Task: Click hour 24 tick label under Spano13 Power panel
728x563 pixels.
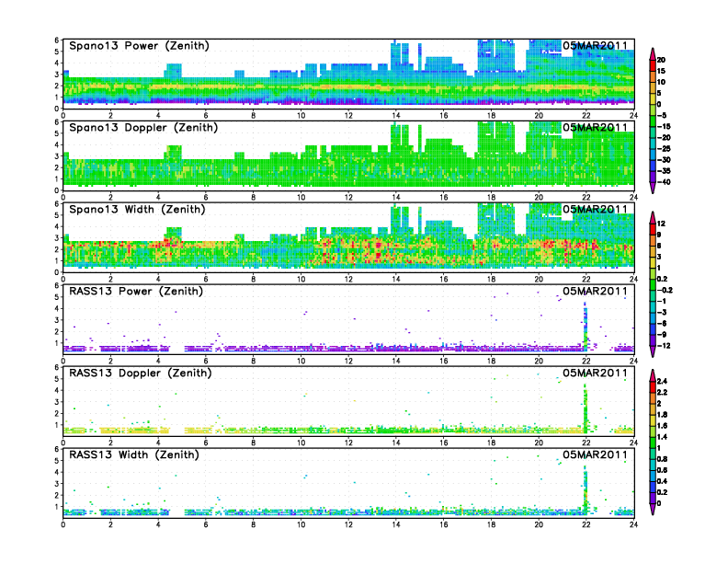Action: click(x=633, y=116)
